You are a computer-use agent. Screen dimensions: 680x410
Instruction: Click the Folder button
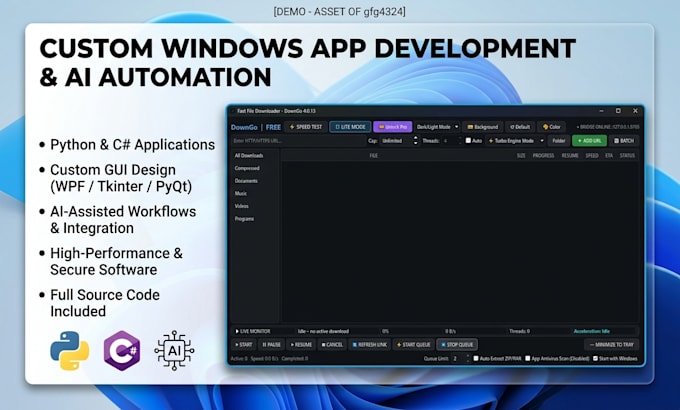[559, 141]
